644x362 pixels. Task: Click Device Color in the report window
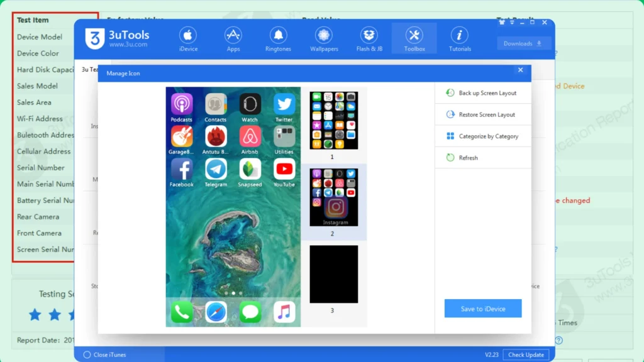tap(38, 53)
